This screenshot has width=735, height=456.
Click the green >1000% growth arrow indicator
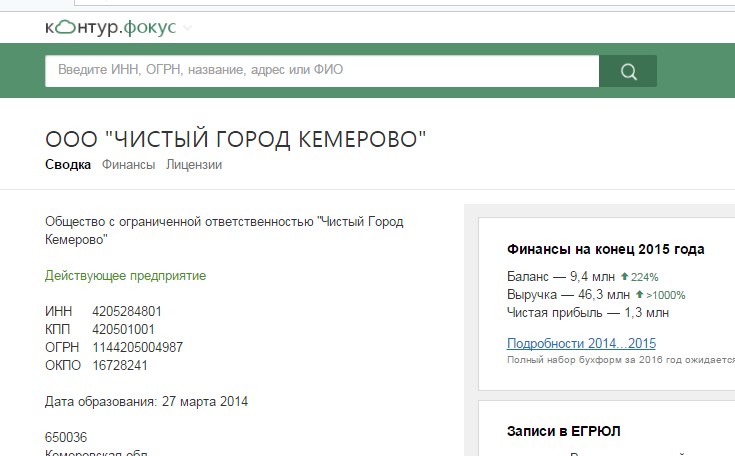[x=660, y=295]
